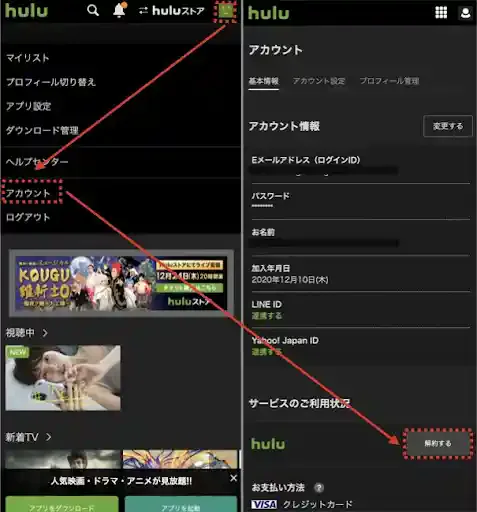
Task: Click the 人気映画・ドラマ・アニメが見放題!! text
Action: tap(121, 481)
